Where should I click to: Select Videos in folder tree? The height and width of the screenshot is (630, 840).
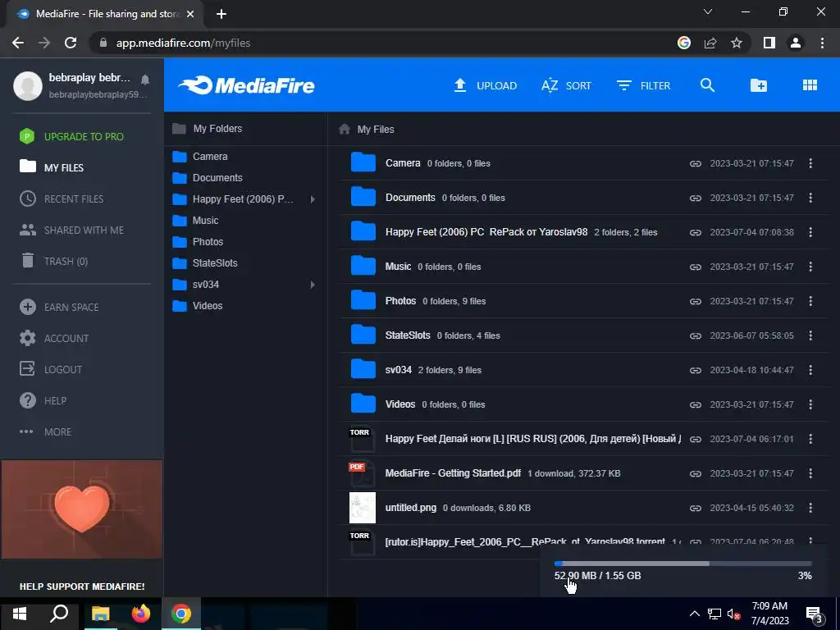click(x=198, y=306)
